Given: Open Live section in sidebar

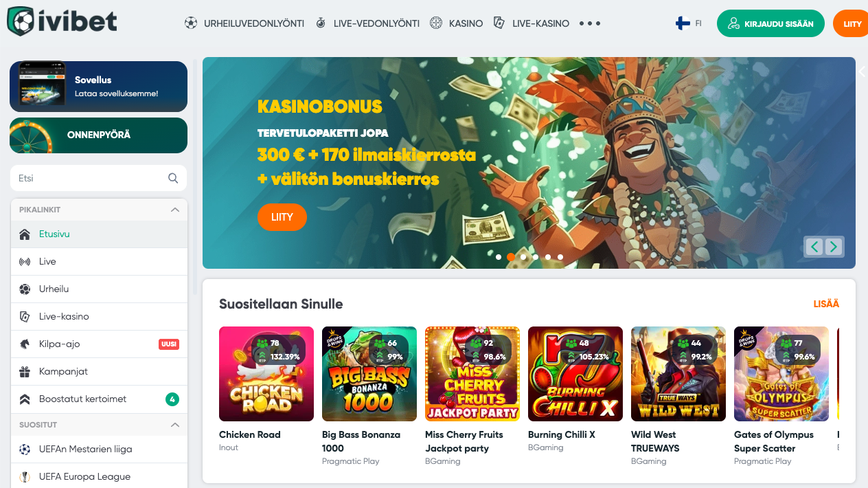Looking at the screenshot, I should 99,262.
